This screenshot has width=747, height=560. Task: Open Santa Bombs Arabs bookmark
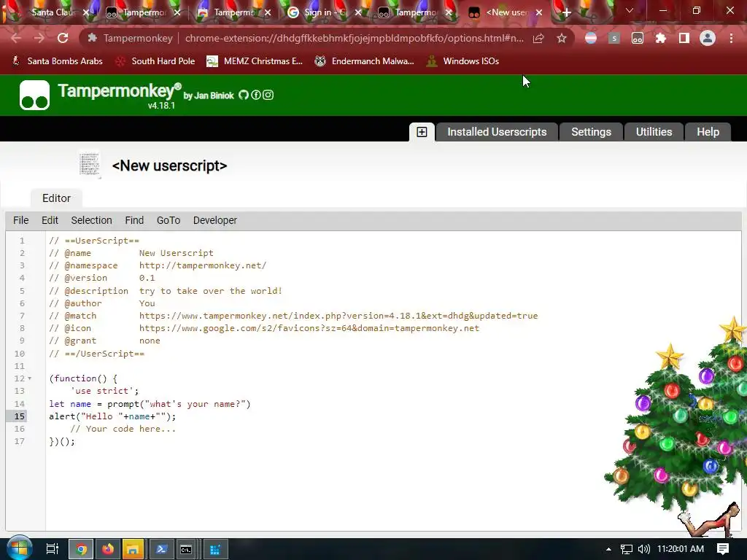[x=57, y=61]
